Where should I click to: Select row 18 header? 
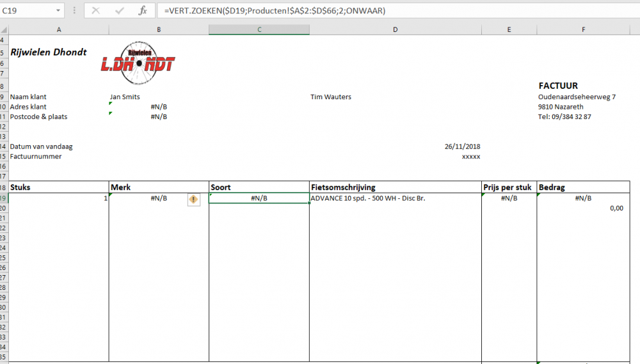[x=4, y=187]
